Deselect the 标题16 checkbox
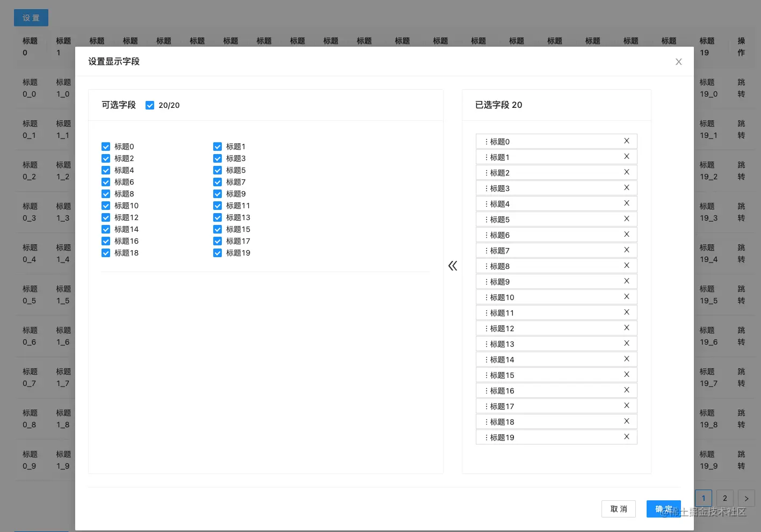Image resolution: width=761 pixels, height=532 pixels. pyautogui.click(x=106, y=241)
